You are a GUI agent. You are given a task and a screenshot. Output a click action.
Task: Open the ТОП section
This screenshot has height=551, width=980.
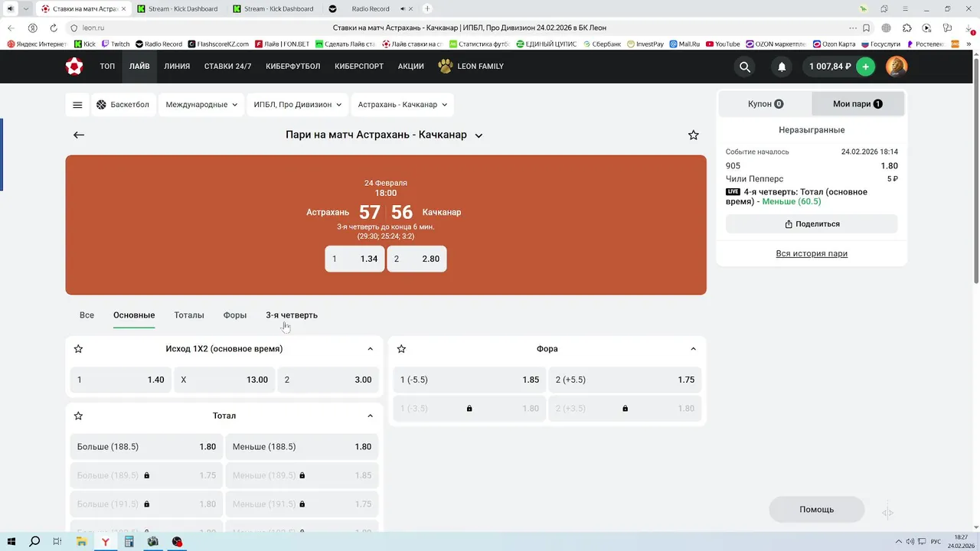107,67
